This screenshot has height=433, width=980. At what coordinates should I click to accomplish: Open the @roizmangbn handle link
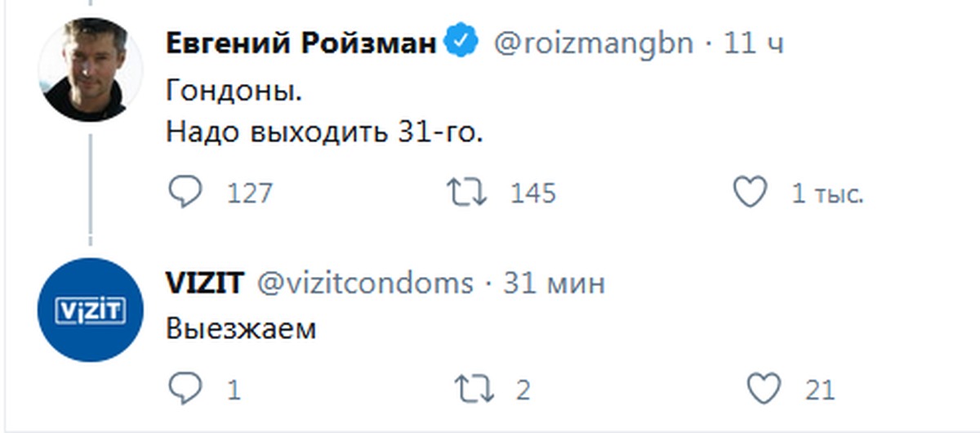(x=592, y=42)
